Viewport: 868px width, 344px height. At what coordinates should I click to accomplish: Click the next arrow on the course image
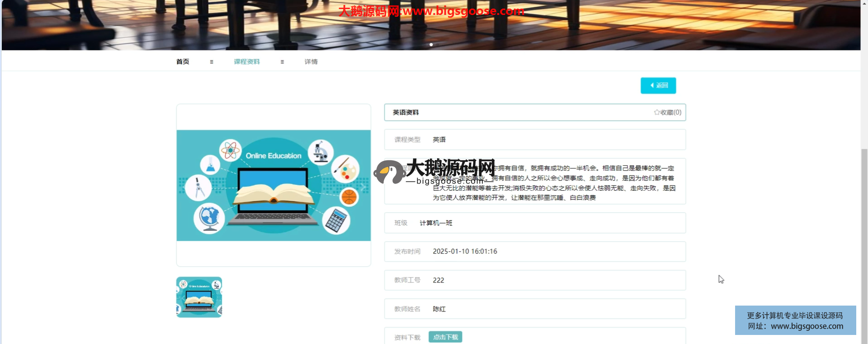(x=362, y=186)
